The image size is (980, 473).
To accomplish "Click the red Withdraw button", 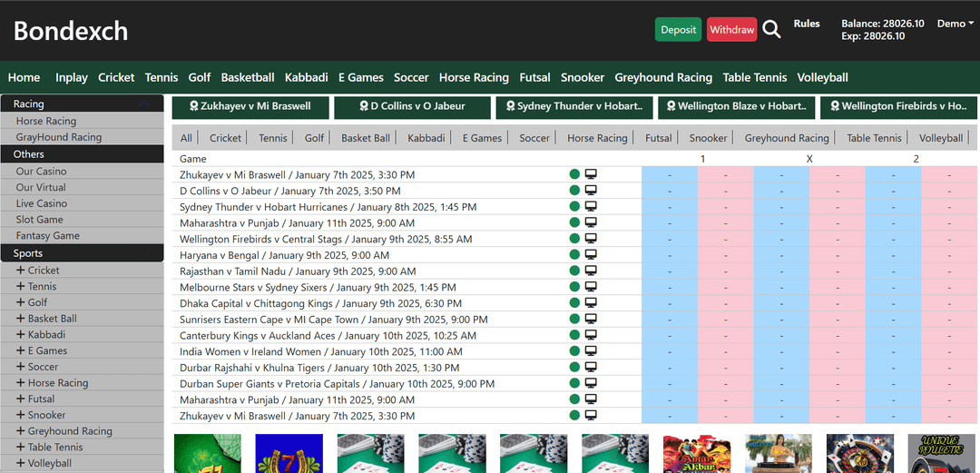I will [732, 29].
